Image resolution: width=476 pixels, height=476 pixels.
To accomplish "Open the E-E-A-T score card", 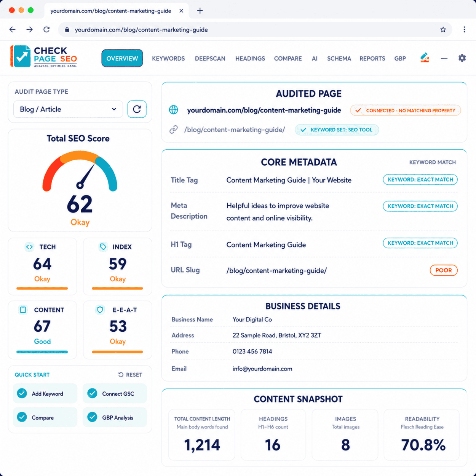I will (x=118, y=330).
